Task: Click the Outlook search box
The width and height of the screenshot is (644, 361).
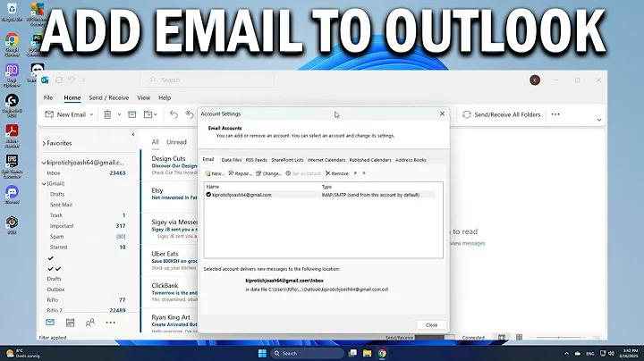Action: pos(207,80)
